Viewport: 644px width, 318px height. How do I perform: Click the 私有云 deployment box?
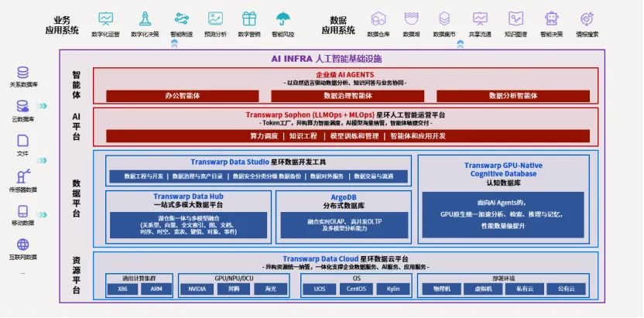(x=525, y=289)
